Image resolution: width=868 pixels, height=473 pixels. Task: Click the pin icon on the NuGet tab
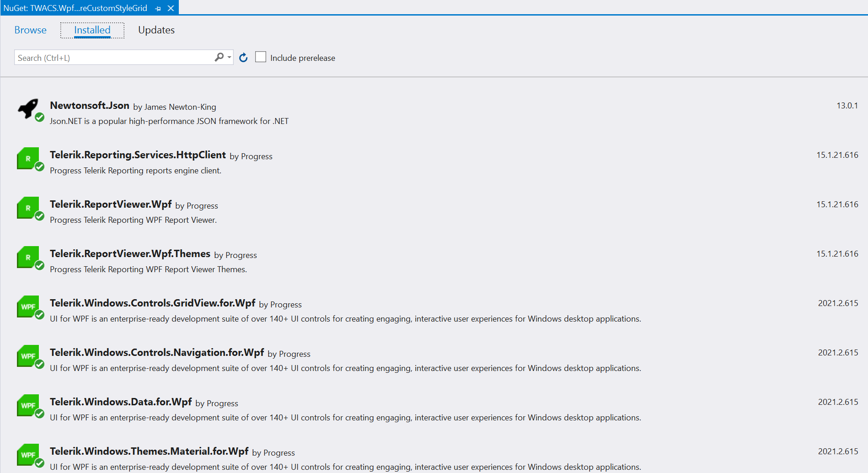(x=158, y=8)
